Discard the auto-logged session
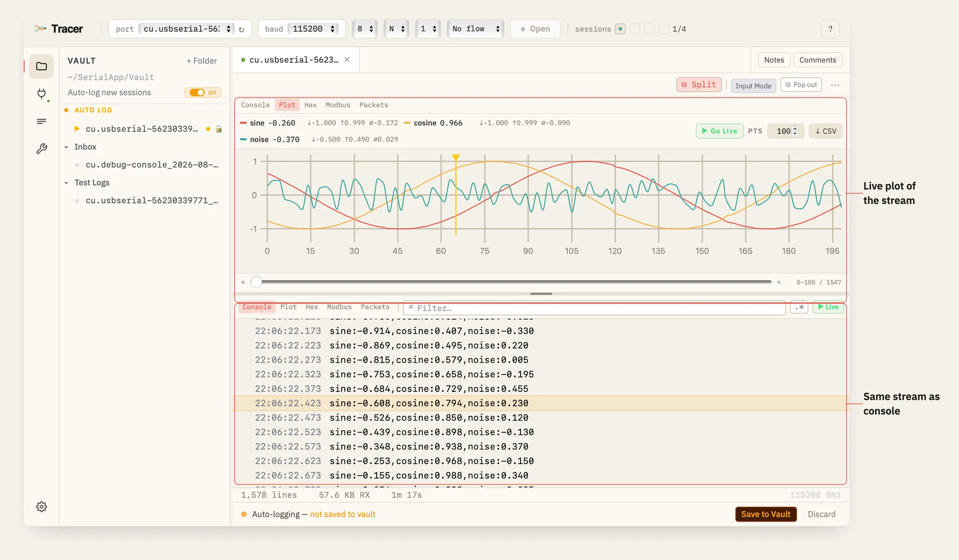 (822, 514)
